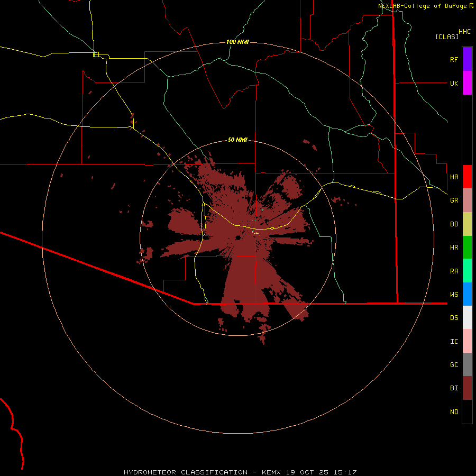Click the BI legend label
Screen dimensions: 476x476
454,388
